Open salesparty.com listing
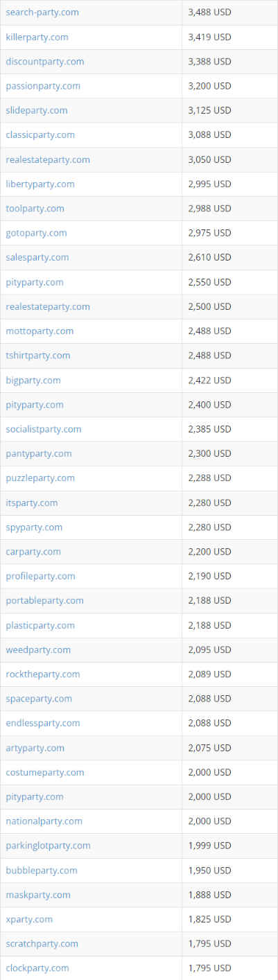 click(37, 257)
